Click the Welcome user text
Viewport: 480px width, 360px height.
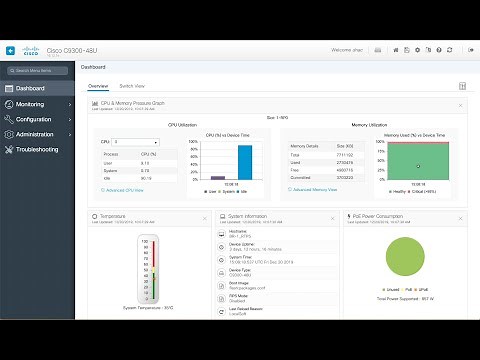(x=347, y=50)
